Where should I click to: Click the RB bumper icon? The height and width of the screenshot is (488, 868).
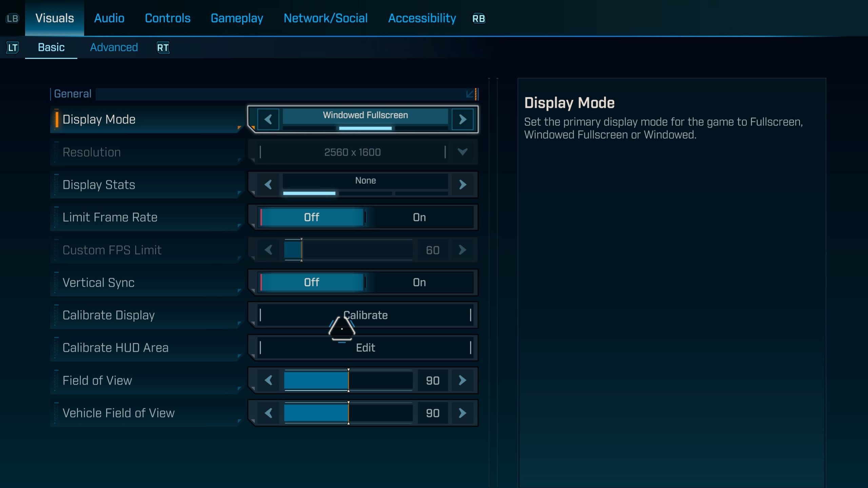[478, 19]
